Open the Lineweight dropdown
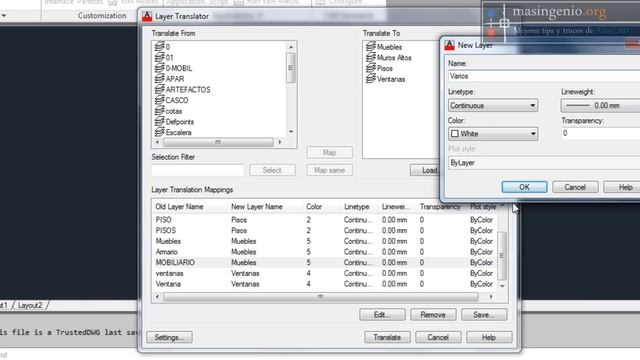Viewport: 640px width, 360px height. pos(600,105)
